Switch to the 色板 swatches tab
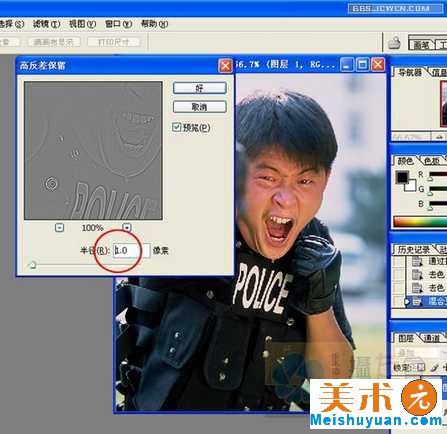Image resolution: width=447 pixels, height=434 pixels. point(432,161)
